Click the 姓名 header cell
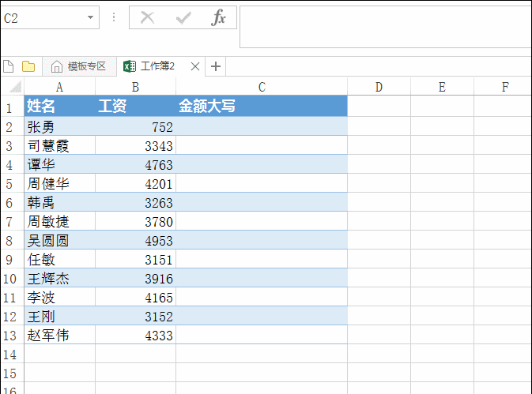532x394 pixels. [x=60, y=106]
